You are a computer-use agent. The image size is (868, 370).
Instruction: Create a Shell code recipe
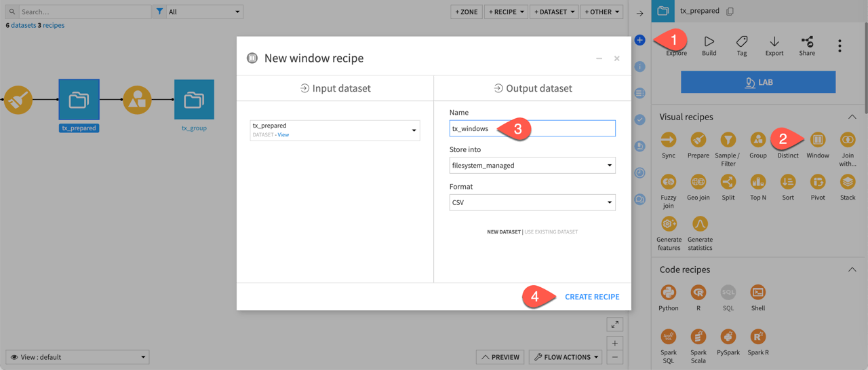pyautogui.click(x=758, y=293)
